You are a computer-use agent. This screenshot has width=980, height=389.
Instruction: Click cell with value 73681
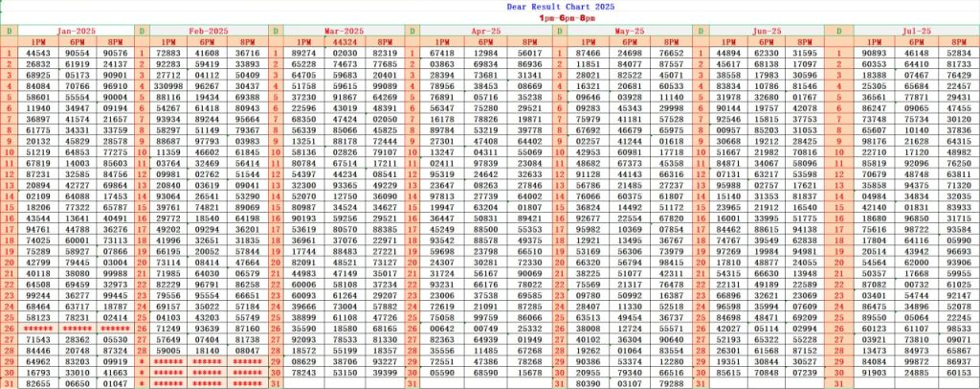pos(485,75)
